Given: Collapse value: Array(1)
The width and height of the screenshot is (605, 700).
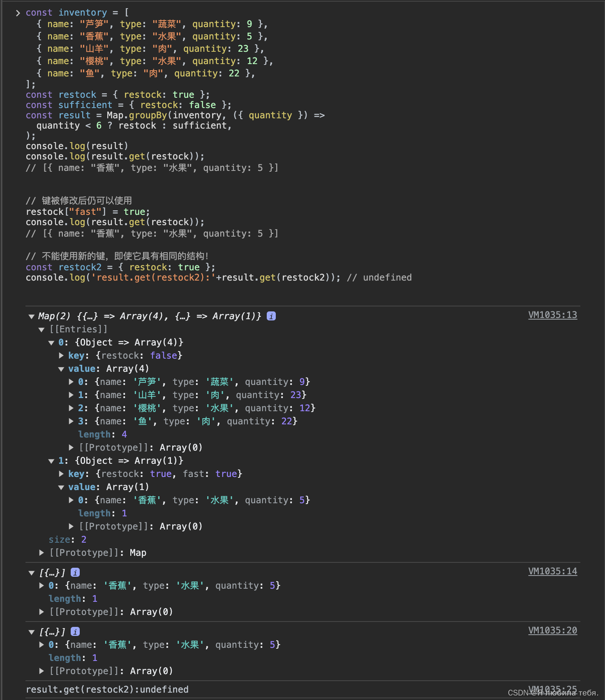Looking at the screenshot, I should [x=61, y=487].
